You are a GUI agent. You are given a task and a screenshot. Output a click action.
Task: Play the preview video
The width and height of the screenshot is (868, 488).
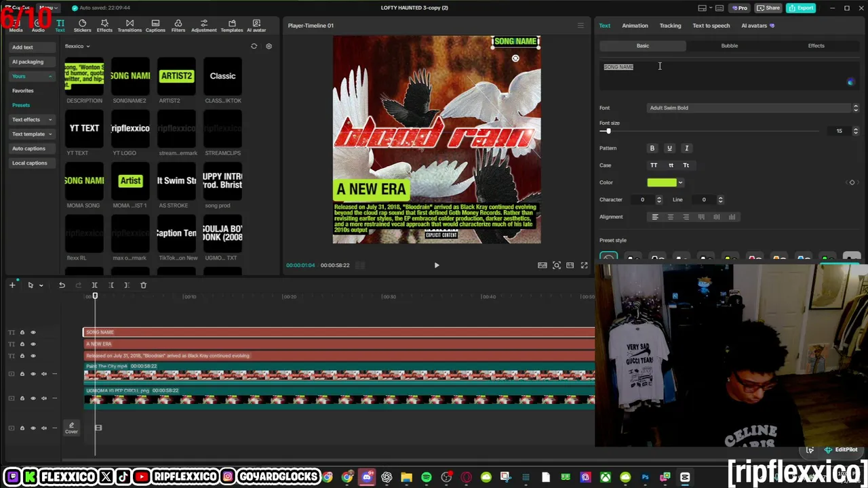point(437,265)
